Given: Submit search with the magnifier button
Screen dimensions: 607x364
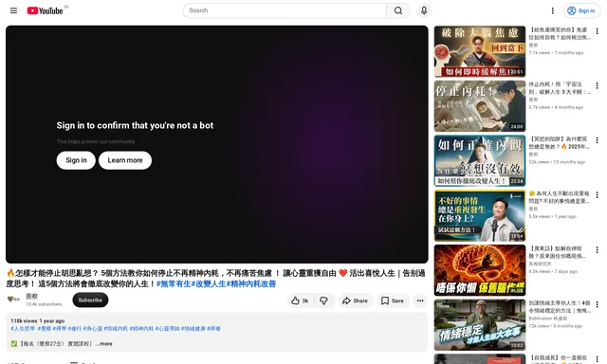Looking at the screenshot, I should [x=398, y=10].
